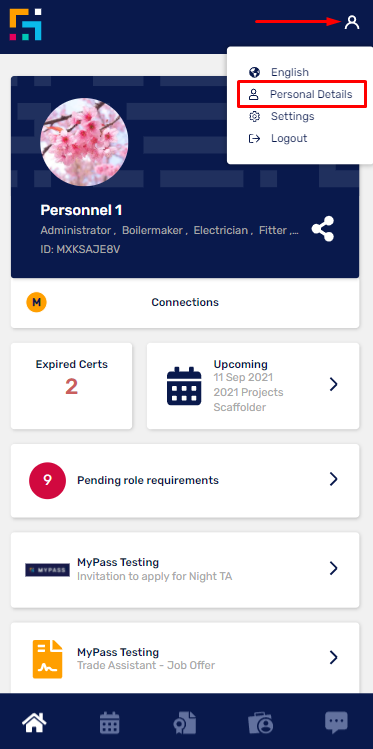This screenshot has width=373, height=749.
Task: Open the Night TA invitation chevron
Action: click(334, 568)
